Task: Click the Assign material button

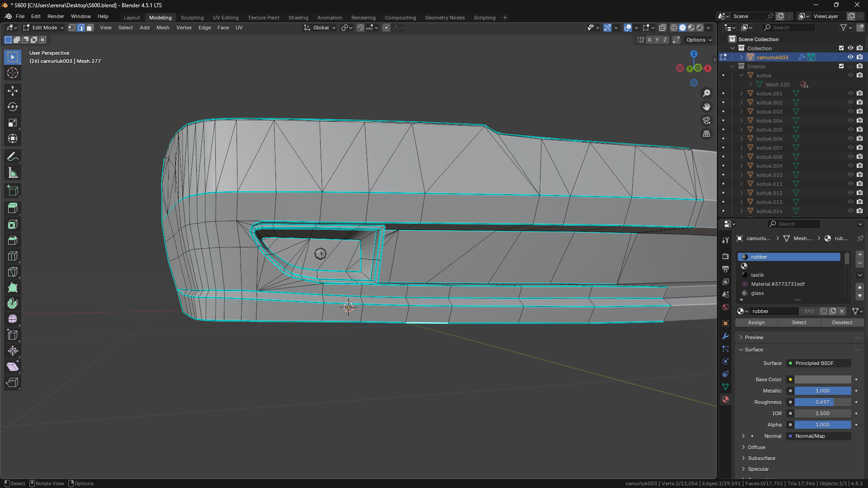Action: click(x=756, y=322)
